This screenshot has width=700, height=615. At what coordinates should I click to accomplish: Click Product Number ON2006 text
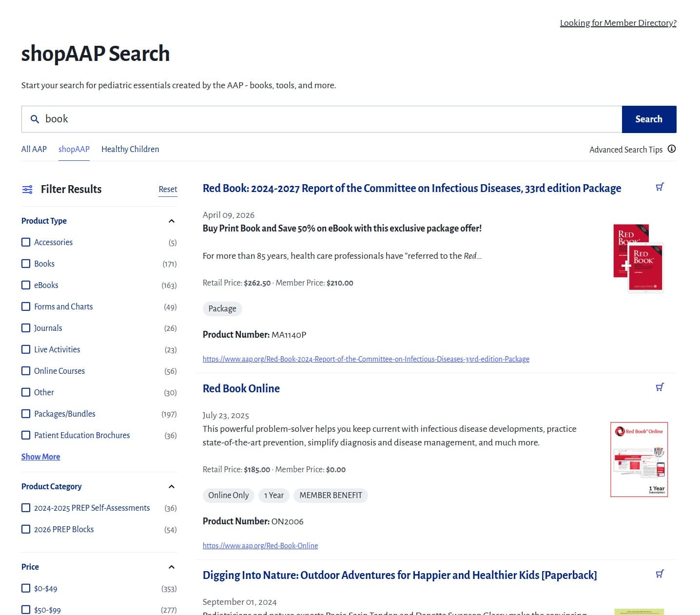253,521
